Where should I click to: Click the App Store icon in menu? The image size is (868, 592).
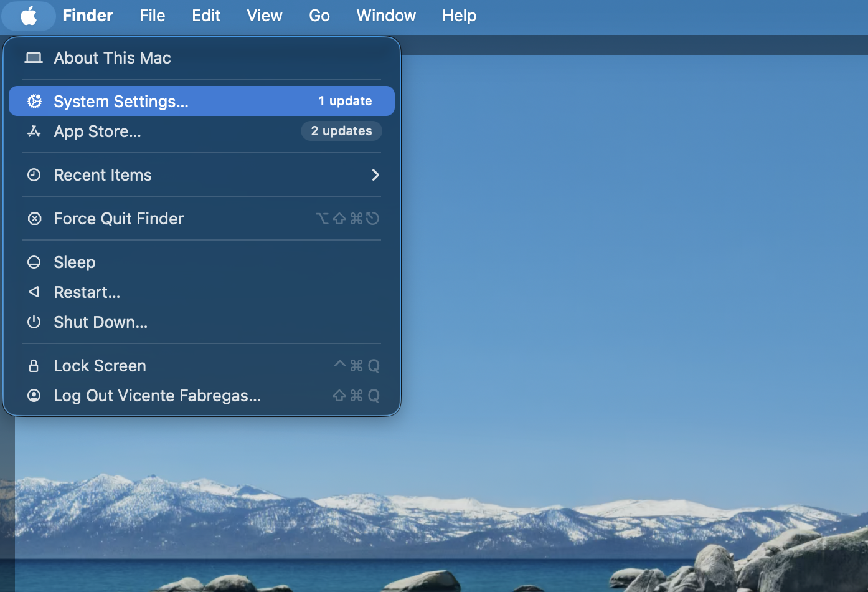[34, 131]
